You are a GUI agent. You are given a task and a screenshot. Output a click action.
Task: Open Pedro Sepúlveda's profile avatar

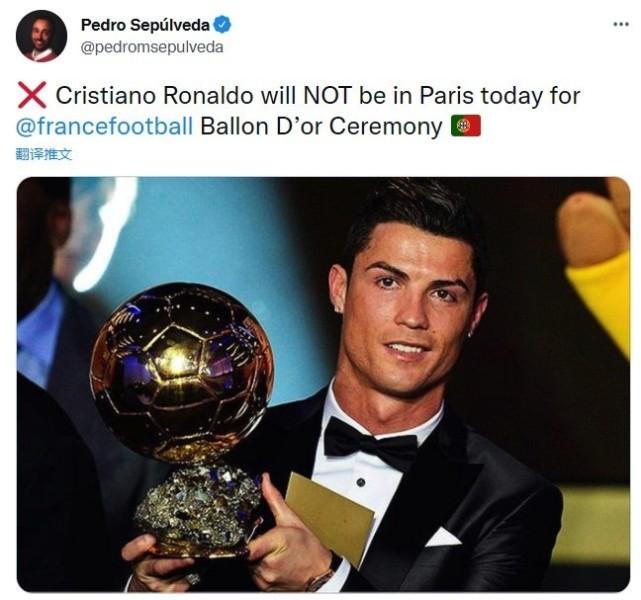click(41, 36)
